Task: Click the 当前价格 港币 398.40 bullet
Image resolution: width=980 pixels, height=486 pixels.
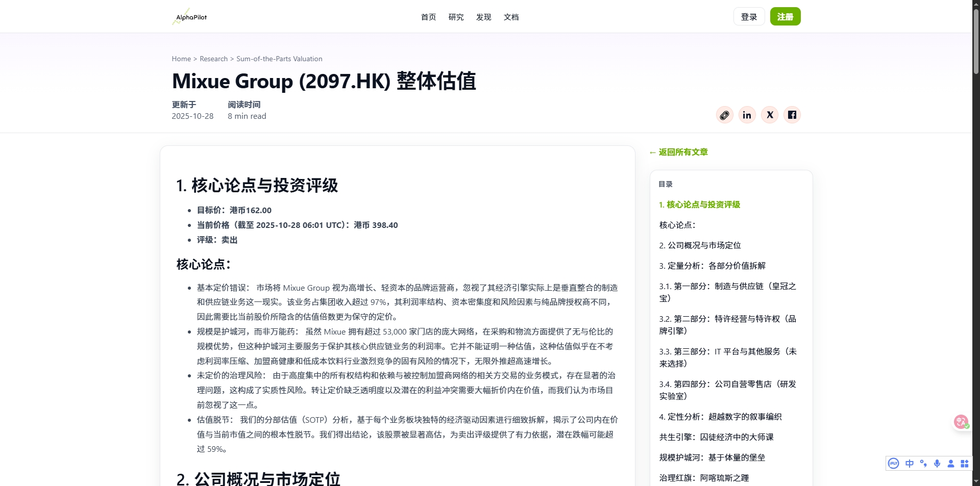Action: coord(298,225)
